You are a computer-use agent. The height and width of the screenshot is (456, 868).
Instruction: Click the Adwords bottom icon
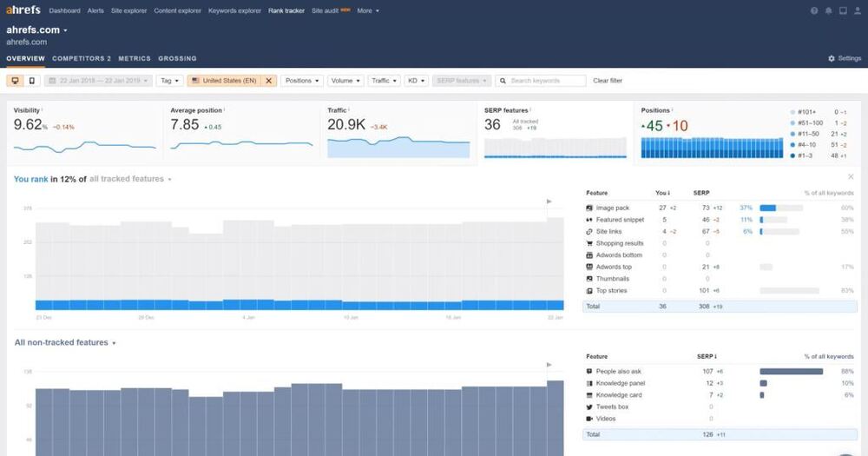[x=589, y=254]
